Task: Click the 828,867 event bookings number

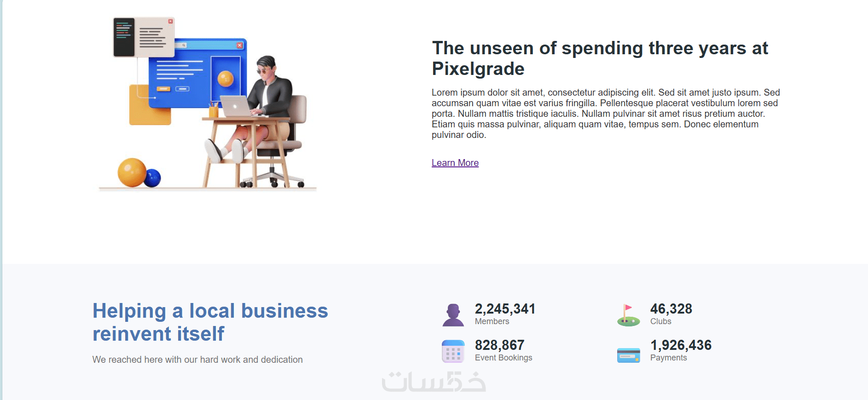Action: (499, 345)
